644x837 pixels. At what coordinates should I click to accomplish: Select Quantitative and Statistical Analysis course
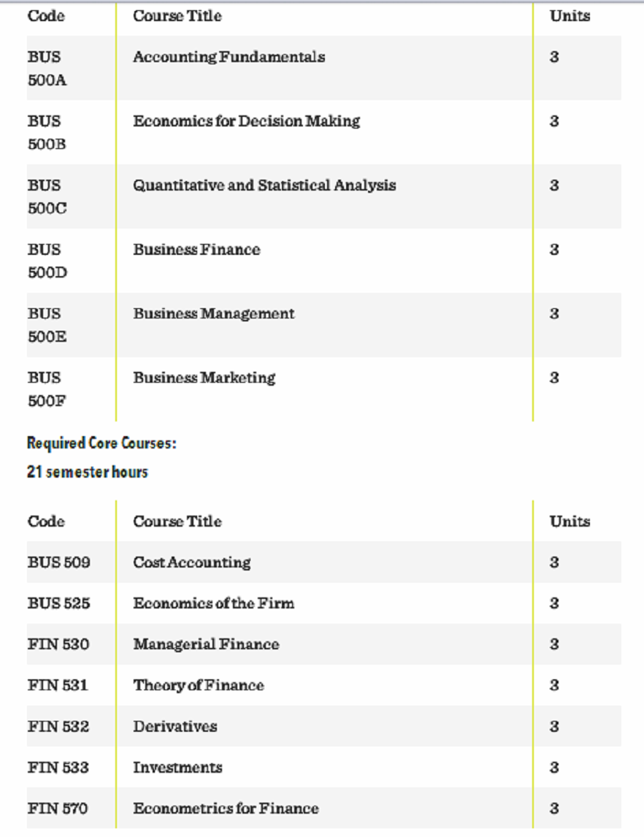(x=264, y=186)
